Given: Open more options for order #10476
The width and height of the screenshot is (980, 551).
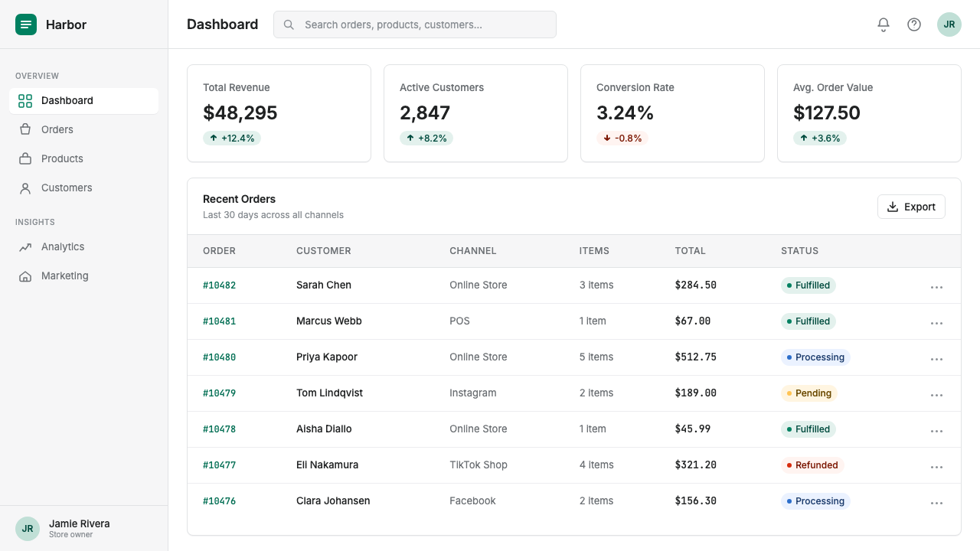Looking at the screenshot, I should click(x=936, y=503).
